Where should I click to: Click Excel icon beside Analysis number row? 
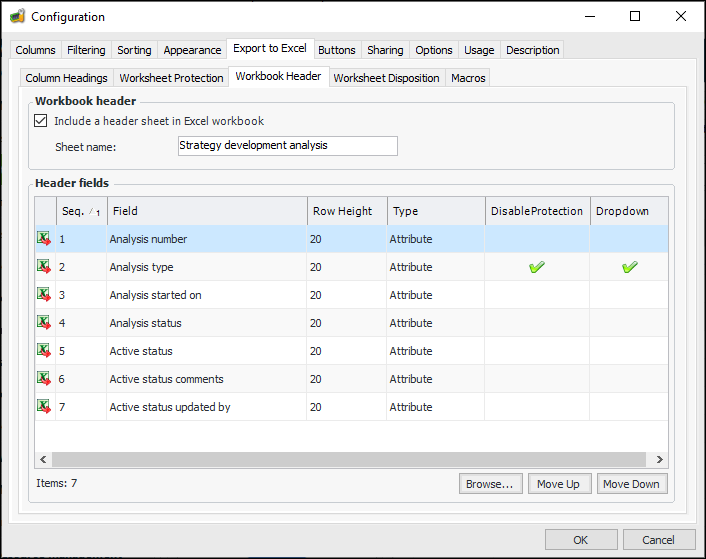[x=44, y=239]
